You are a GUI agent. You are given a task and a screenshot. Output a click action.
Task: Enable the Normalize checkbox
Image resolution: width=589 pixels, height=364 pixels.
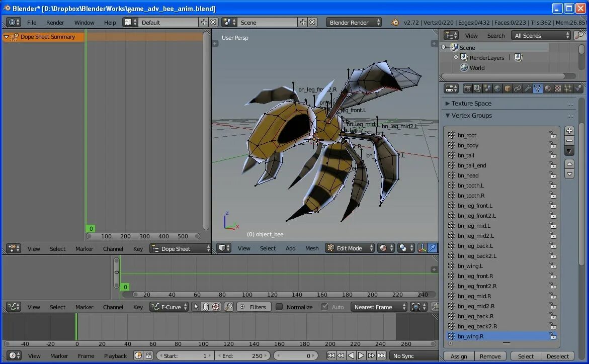(279, 307)
